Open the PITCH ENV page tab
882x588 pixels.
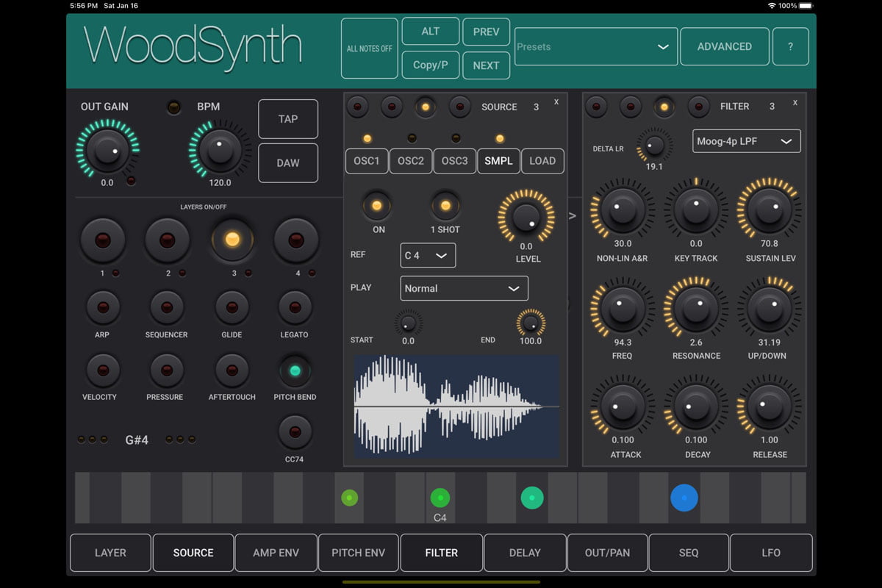359,553
